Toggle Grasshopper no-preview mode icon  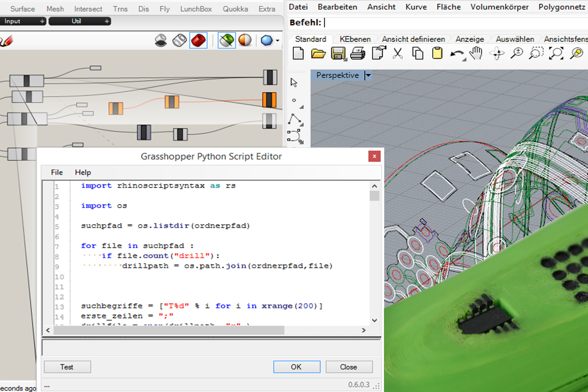[x=161, y=40]
